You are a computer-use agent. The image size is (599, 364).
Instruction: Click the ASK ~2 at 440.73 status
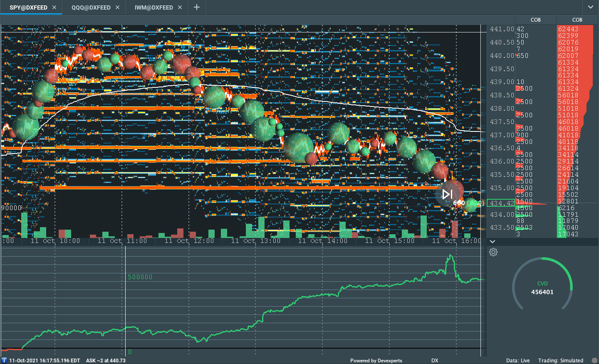pos(106,361)
